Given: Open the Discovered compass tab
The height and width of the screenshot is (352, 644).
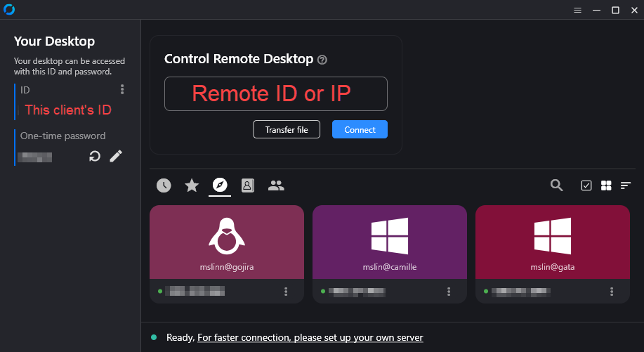Looking at the screenshot, I should [x=220, y=185].
